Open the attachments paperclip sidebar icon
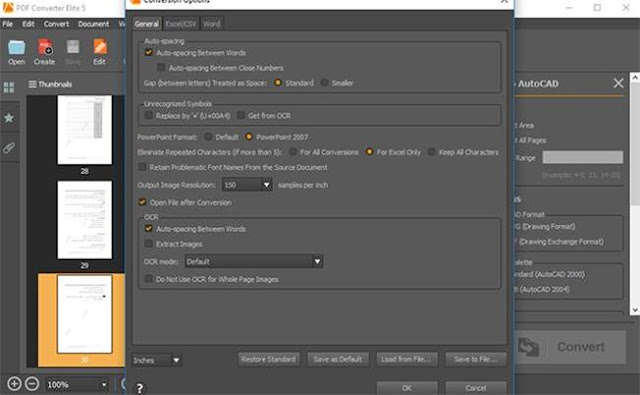This screenshot has height=395, width=640. [9, 148]
